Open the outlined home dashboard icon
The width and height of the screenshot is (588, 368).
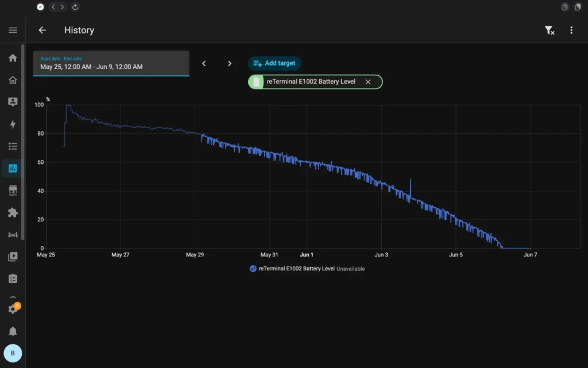click(x=13, y=80)
